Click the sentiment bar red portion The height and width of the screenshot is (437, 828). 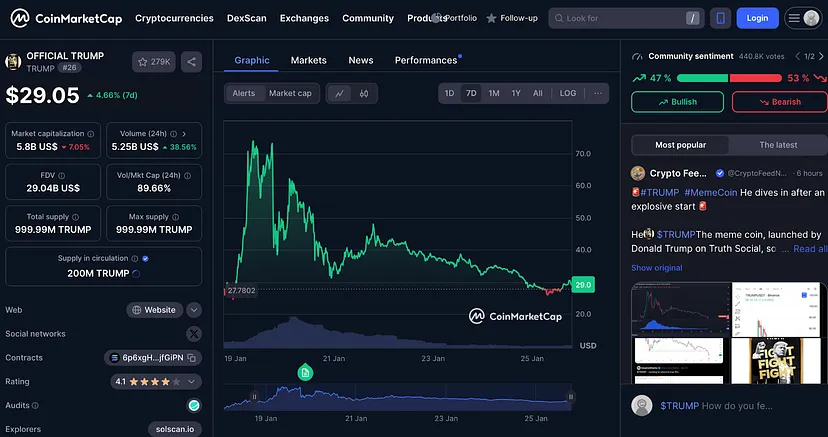756,78
